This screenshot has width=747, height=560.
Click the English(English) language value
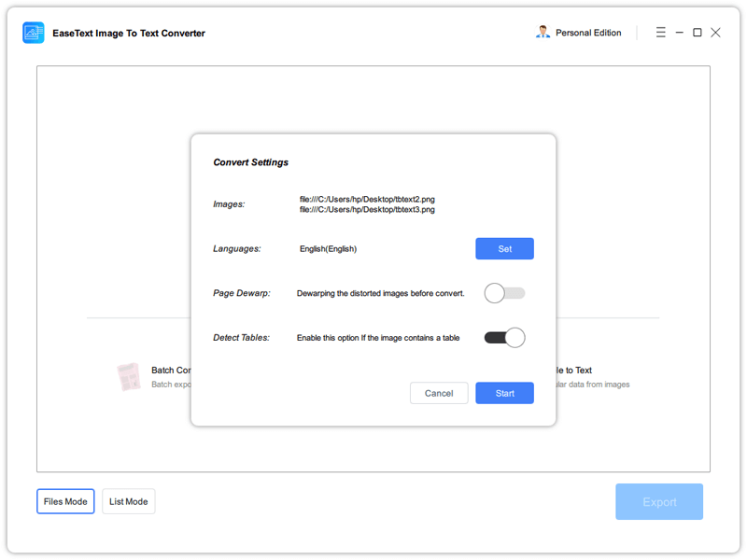[x=328, y=248]
